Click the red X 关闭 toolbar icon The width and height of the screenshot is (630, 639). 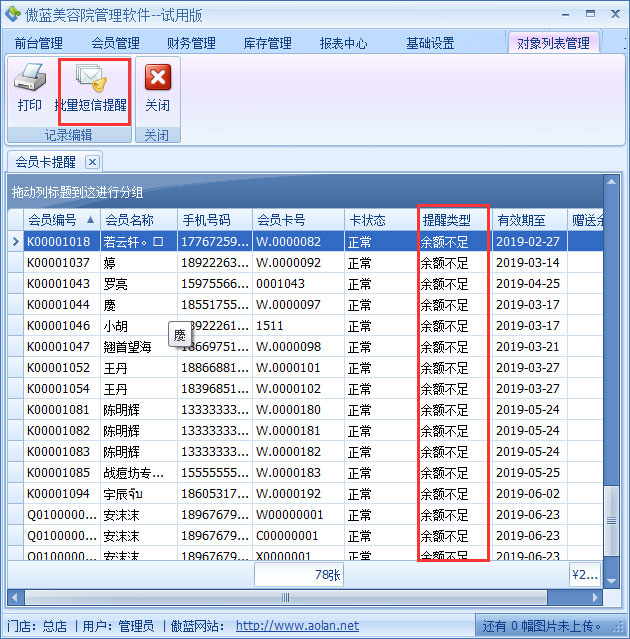click(x=157, y=78)
